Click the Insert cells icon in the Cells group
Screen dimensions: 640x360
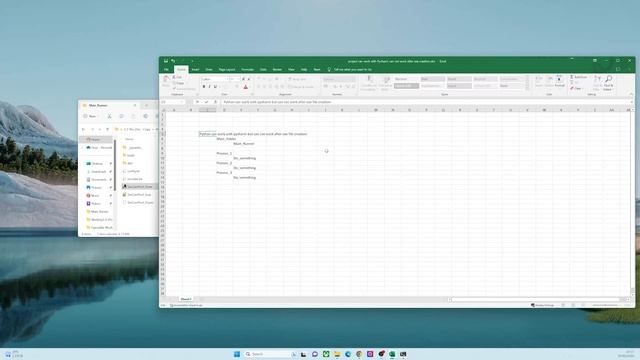(539, 81)
